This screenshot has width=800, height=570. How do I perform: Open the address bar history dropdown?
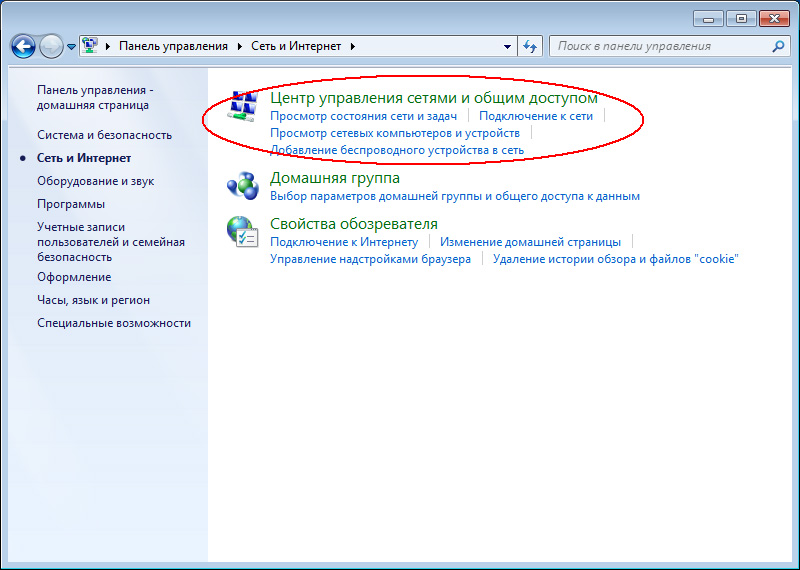click(507, 46)
